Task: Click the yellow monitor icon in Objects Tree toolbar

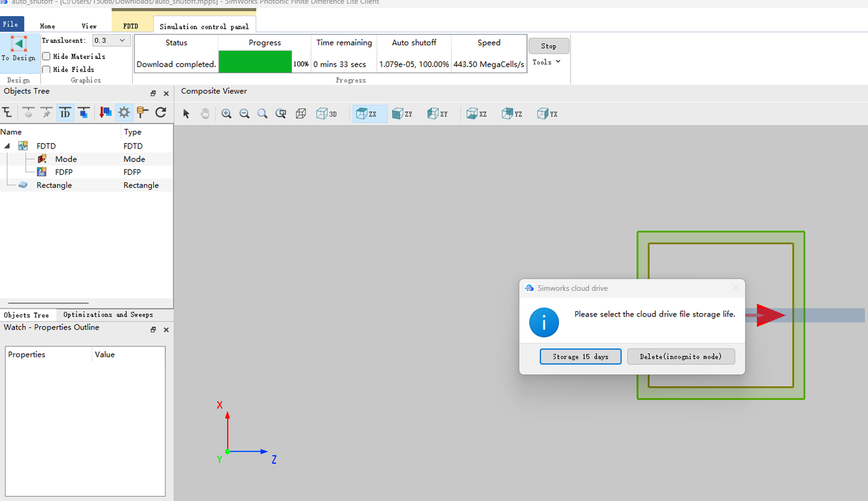Action: (142, 113)
